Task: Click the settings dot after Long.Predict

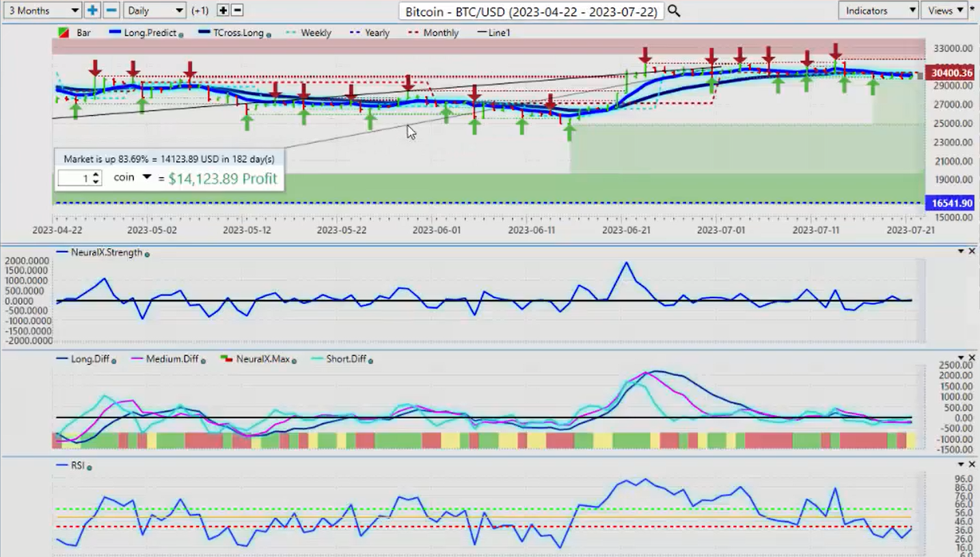Action: (x=180, y=34)
